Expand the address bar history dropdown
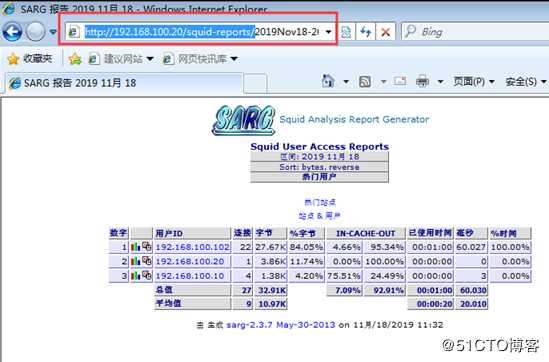Viewport: 549px width, 362px height. pos(328,32)
